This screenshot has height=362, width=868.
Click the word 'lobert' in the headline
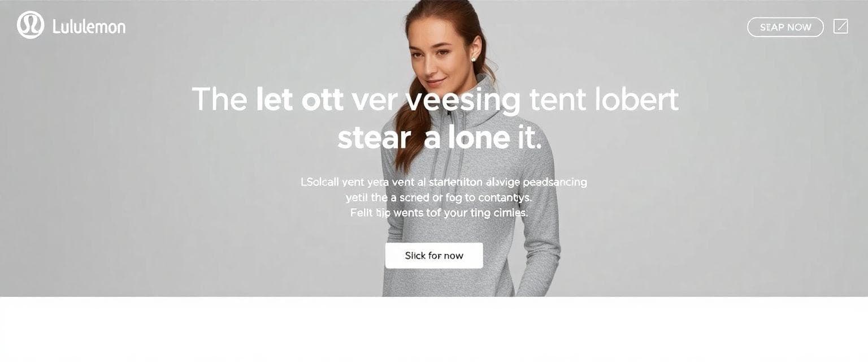pos(637,100)
